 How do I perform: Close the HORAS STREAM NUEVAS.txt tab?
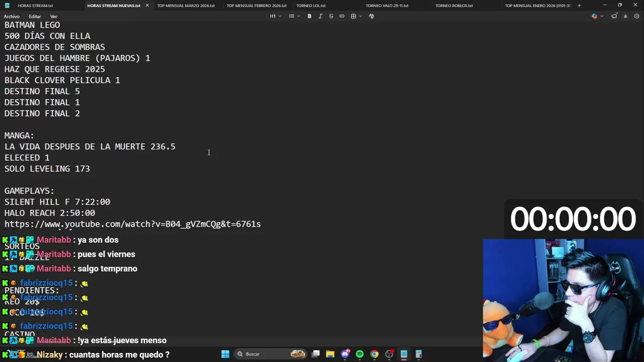point(147,6)
